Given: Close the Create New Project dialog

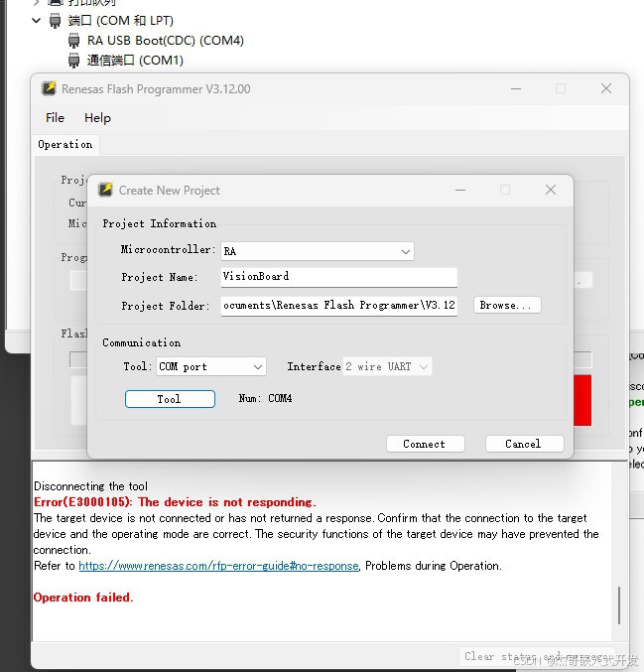Looking at the screenshot, I should 551,190.
